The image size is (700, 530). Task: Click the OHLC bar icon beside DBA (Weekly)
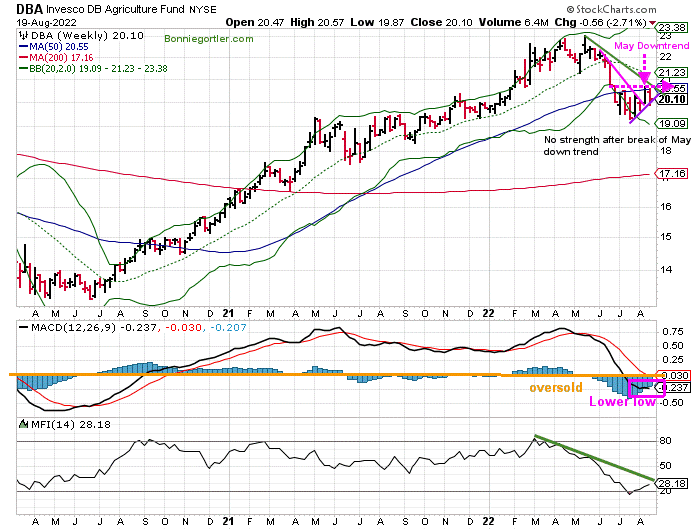pos(23,36)
